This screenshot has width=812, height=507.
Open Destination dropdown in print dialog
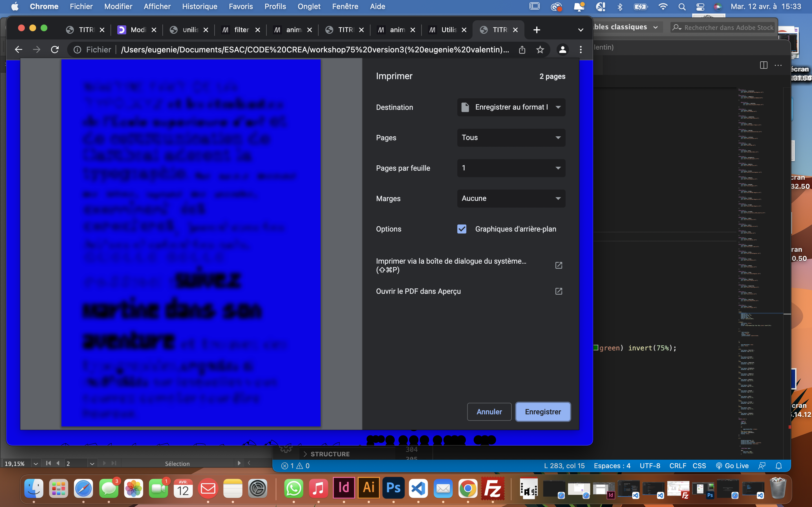tap(511, 107)
